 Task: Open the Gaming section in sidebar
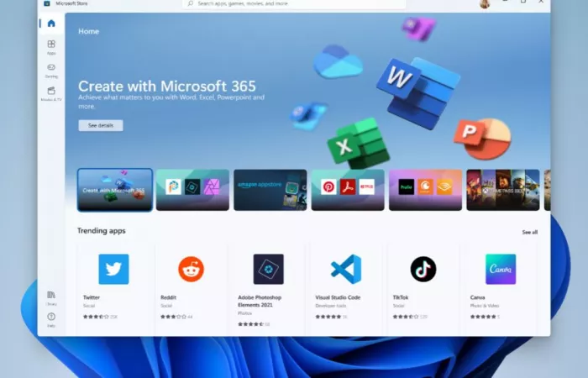(x=51, y=70)
